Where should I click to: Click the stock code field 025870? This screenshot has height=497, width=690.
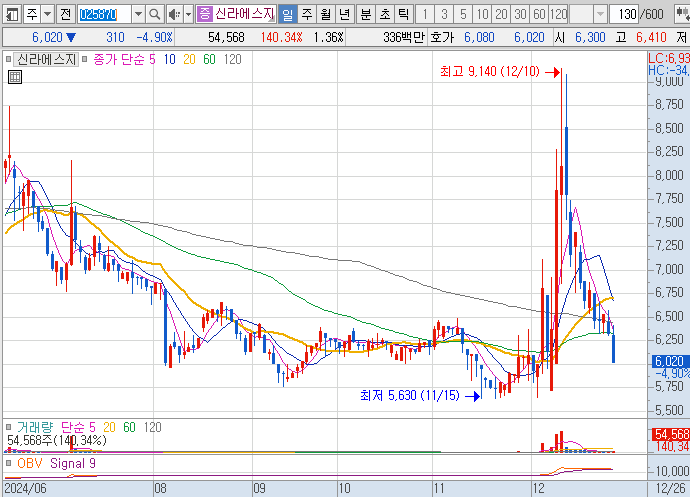(104, 15)
